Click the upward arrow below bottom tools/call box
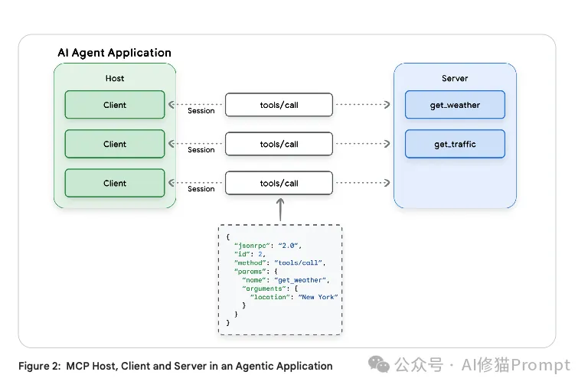Screen dimensions: 588x388 [x=279, y=208]
